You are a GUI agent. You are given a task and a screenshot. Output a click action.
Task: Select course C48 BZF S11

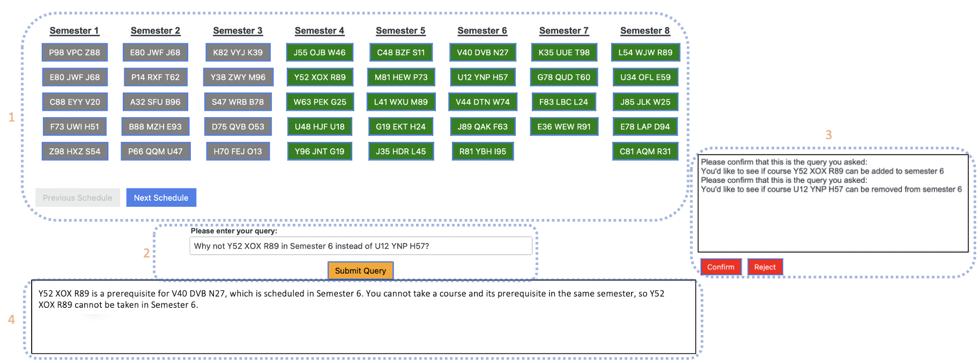point(401,52)
